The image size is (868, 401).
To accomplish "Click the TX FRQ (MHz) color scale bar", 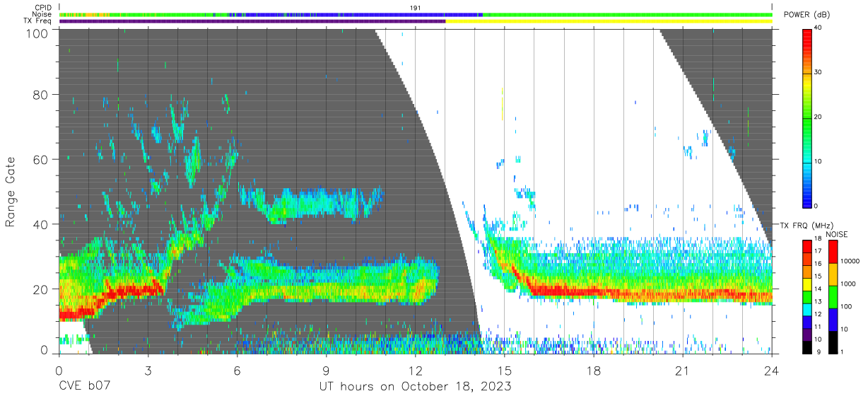I will (807, 297).
